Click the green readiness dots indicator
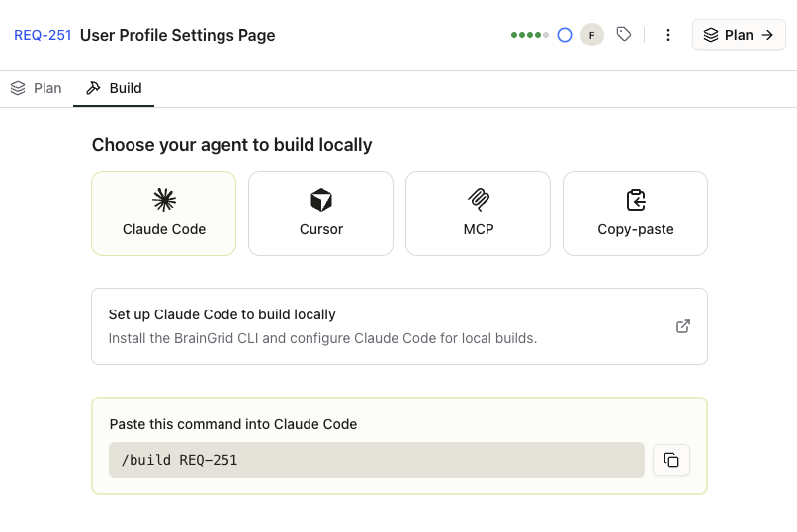Screen dimensions: 797x532 (x=529, y=35)
